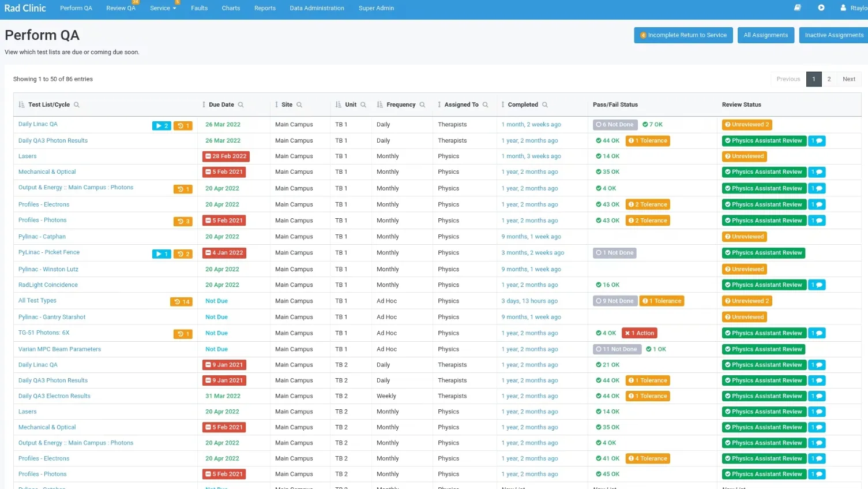Click the overdue '4 Jan 2022' due date badge
The image size is (868, 489).
coord(224,252)
